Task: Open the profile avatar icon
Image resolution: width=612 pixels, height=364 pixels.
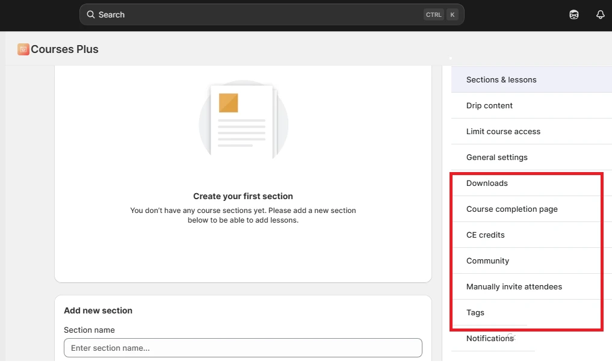Action: click(573, 14)
